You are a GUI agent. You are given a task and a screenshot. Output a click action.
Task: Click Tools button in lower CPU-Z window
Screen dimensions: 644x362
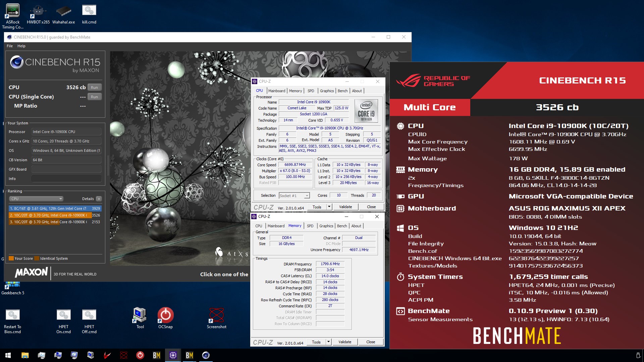click(x=316, y=342)
